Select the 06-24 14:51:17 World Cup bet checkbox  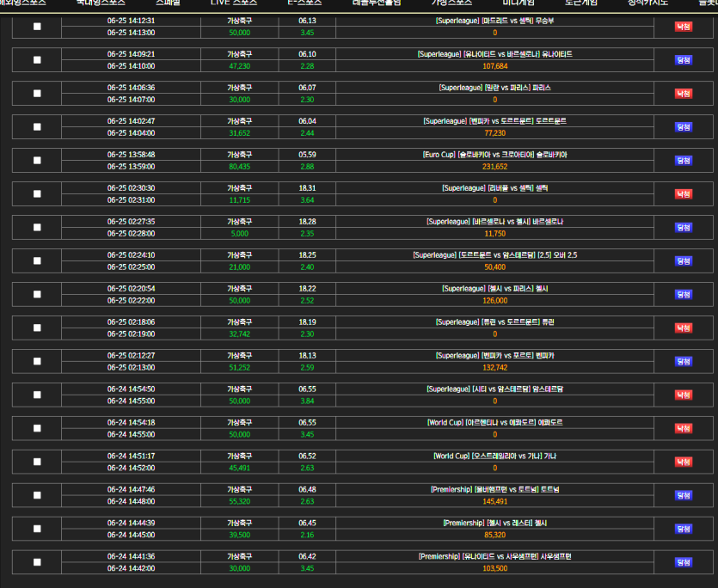coord(37,462)
